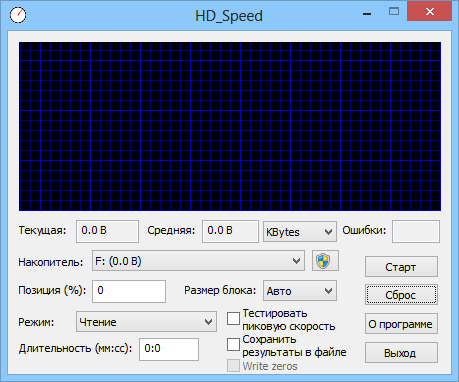This screenshot has width=459, height=382.
Task: Click the 'Размер блока:' label text
Action: [220, 290]
